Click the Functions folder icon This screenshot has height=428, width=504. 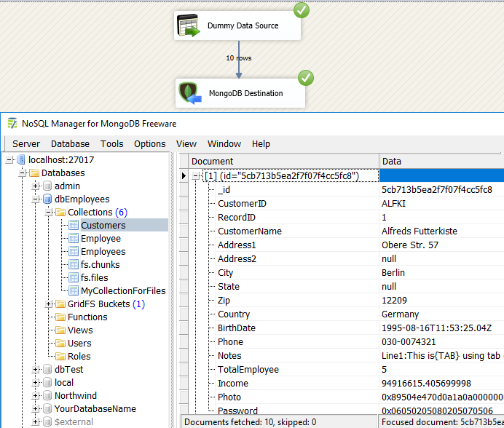point(60,317)
